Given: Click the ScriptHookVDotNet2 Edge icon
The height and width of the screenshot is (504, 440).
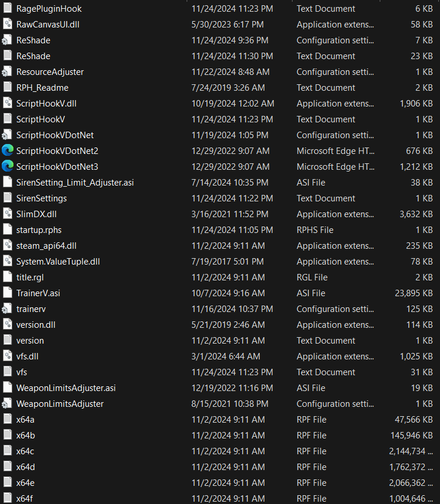Looking at the screenshot, I should 8,150.
